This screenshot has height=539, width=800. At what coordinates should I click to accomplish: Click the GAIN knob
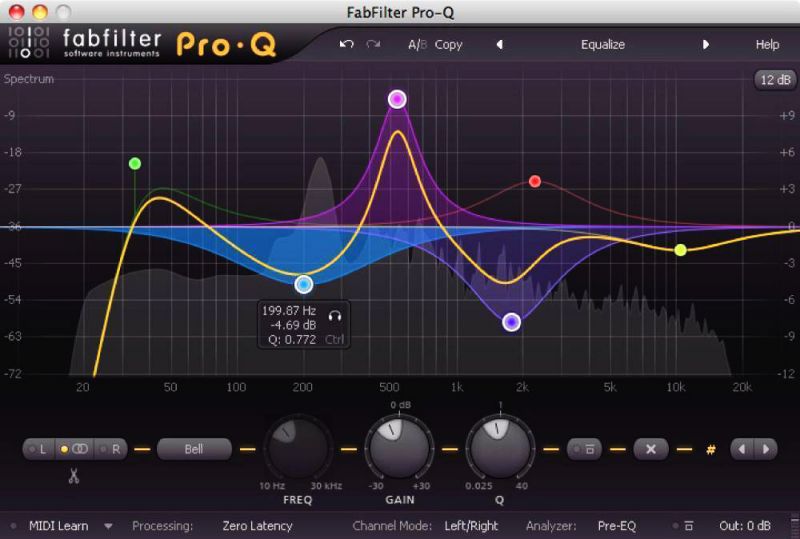tap(399, 448)
